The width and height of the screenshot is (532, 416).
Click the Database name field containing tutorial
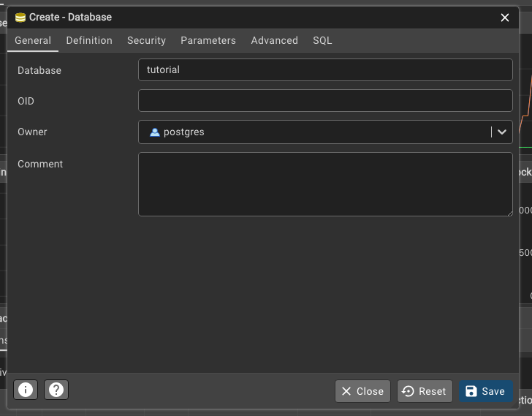tap(324, 70)
